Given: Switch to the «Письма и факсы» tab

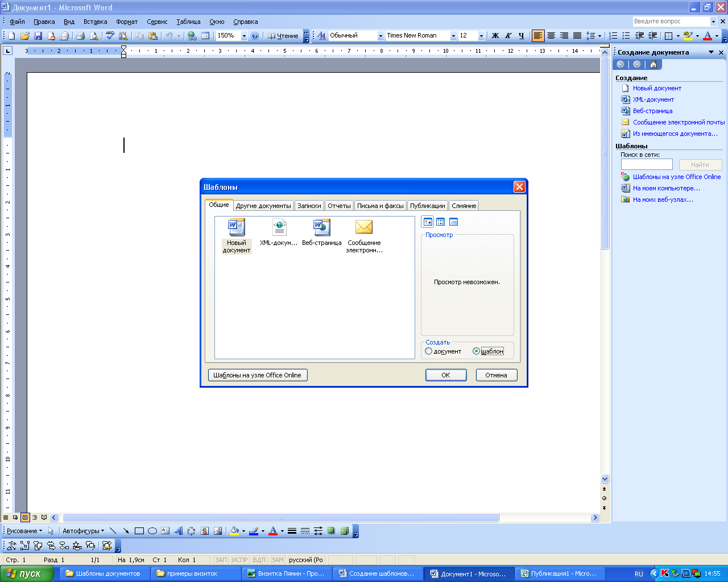Looking at the screenshot, I should [x=380, y=206].
